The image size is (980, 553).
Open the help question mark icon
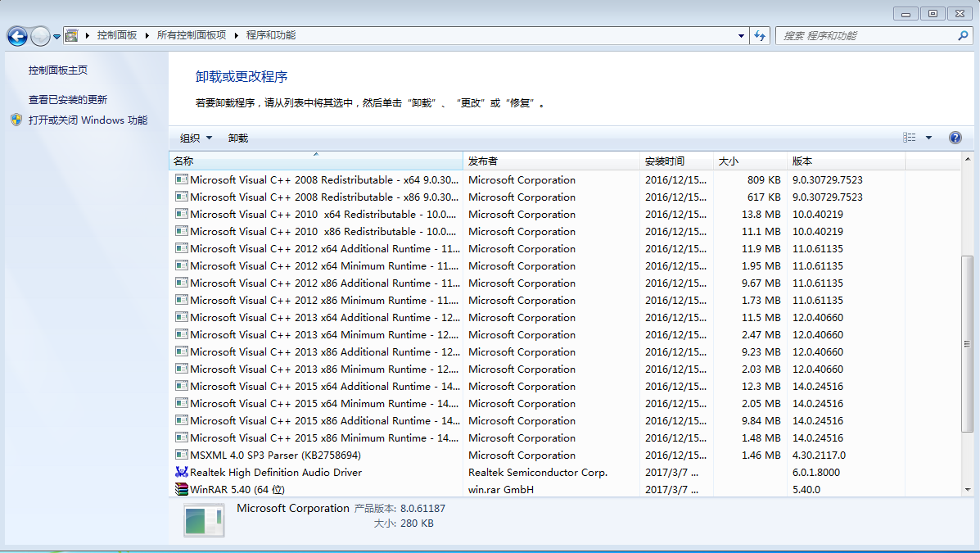(x=955, y=138)
